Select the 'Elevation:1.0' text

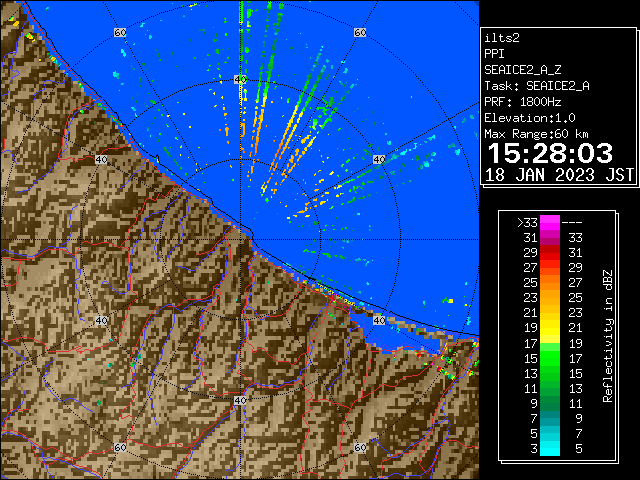529,118
